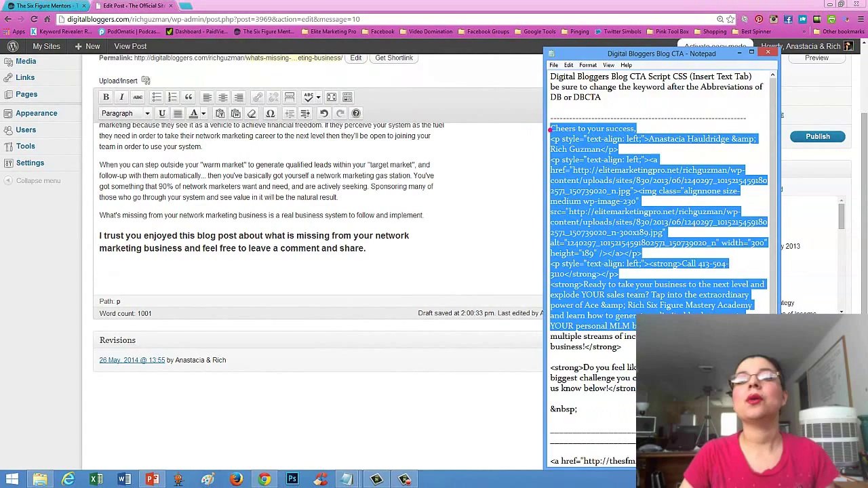The height and width of the screenshot is (488, 868).
Task: Justify text with align full
Action: pyautogui.click(x=178, y=113)
